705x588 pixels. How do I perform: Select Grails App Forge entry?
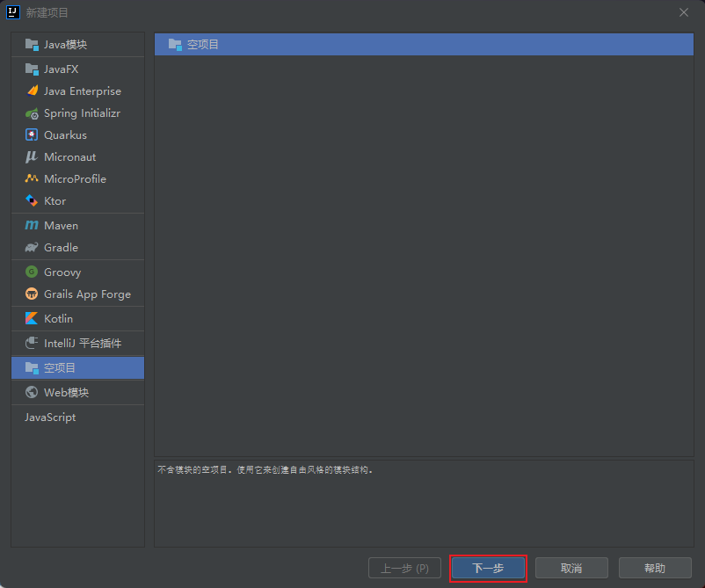(x=77, y=294)
